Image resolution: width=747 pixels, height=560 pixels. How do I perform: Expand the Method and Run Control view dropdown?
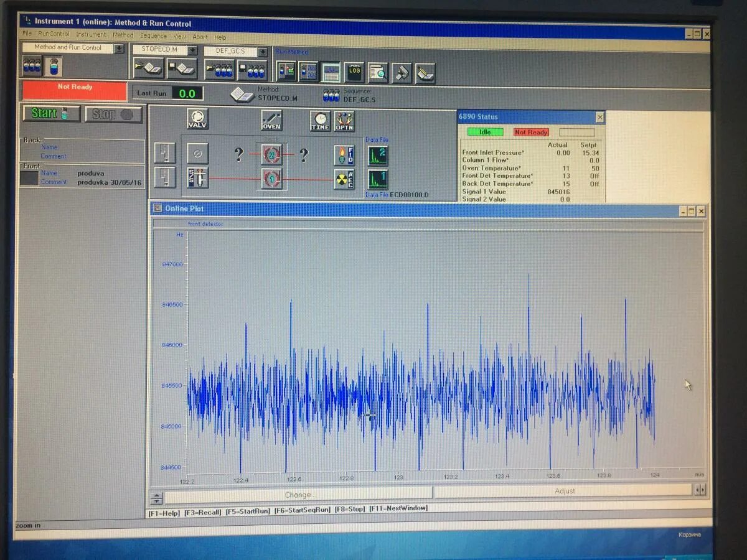click(119, 48)
